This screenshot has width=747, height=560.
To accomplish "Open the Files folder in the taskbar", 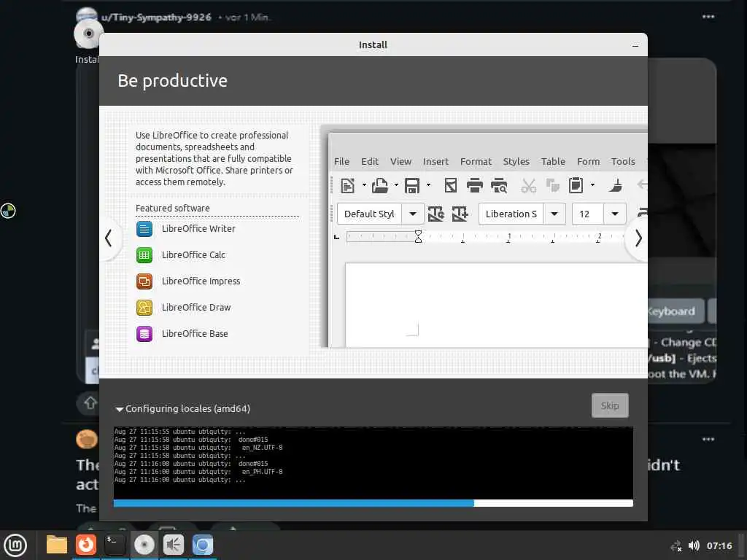I will 57,545.
